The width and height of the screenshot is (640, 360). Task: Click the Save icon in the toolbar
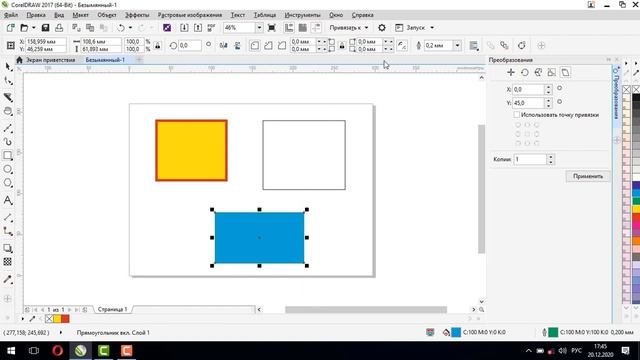pos(45,28)
